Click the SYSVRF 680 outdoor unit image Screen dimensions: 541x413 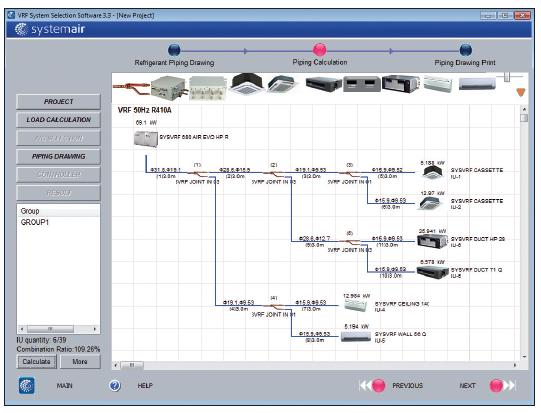tap(146, 139)
